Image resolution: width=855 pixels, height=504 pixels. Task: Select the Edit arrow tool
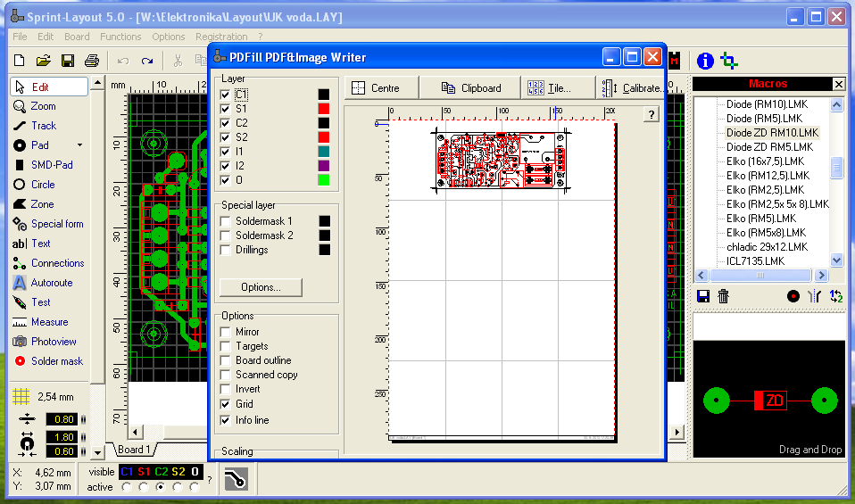pos(48,87)
